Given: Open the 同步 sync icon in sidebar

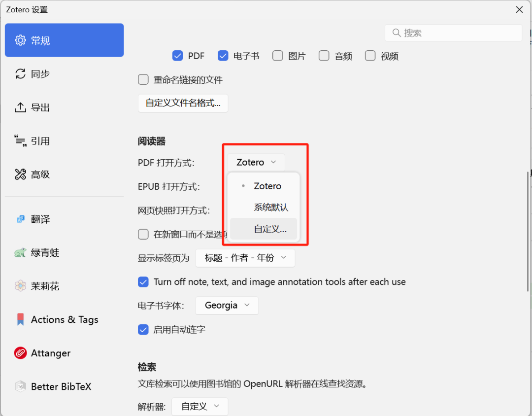Looking at the screenshot, I should (20, 74).
